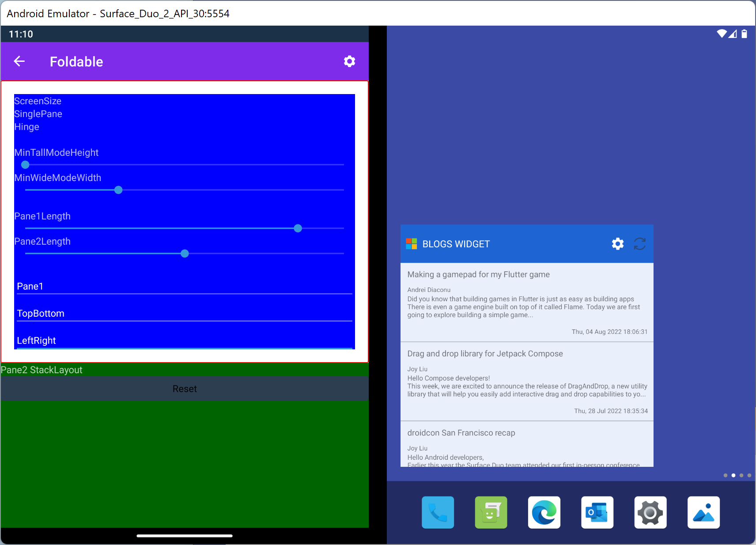Open 'Making a gamepad for my Flutter game' post
Image resolution: width=756 pixels, height=545 pixels.
tap(527, 303)
